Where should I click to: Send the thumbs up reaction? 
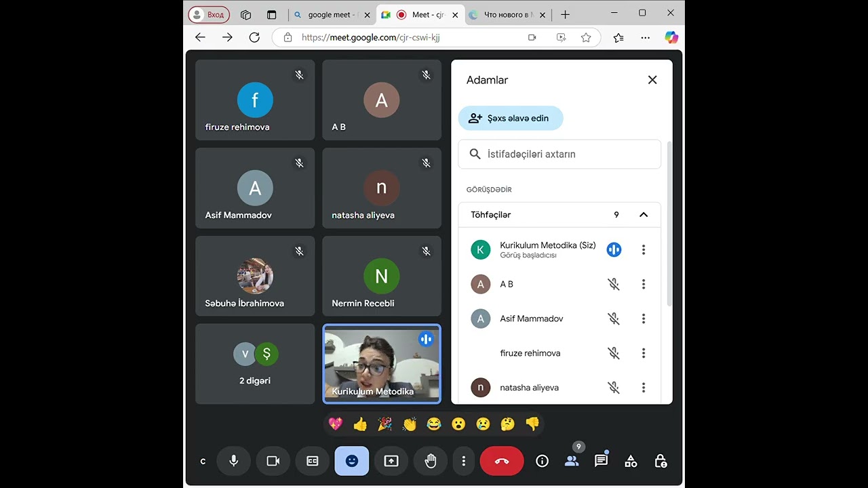(360, 424)
